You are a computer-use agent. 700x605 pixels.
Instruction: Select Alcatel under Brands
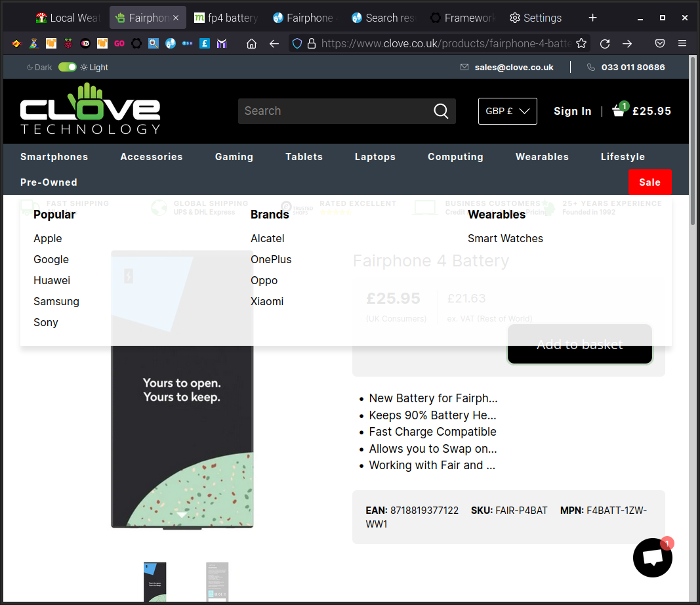coord(268,238)
